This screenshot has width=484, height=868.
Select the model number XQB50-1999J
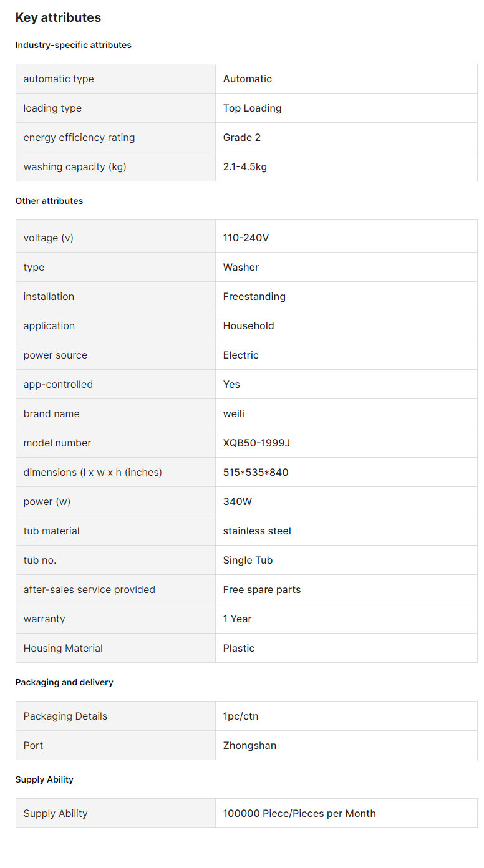pos(257,443)
